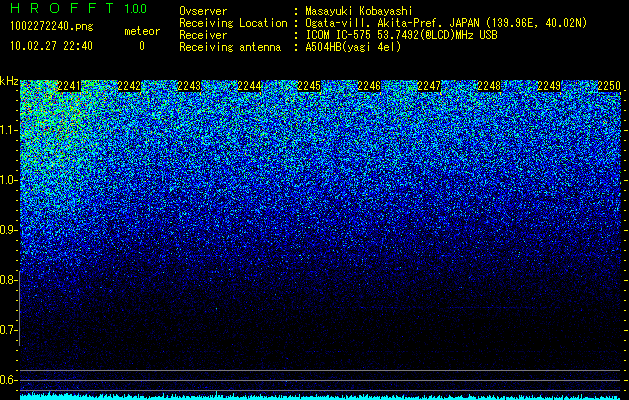The height and width of the screenshot is (400, 629).
Task: Click the 0.9 kHz axis label
Action: click(8, 230)
